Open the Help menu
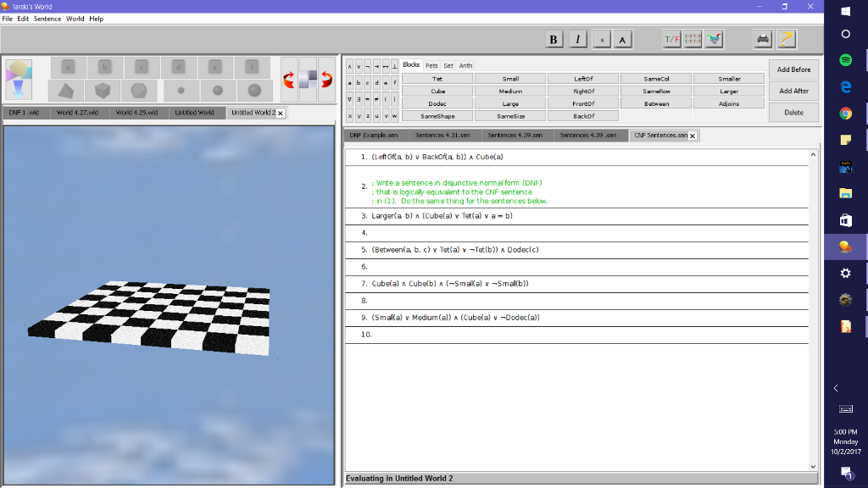This screenshot has height=488, width=868. [x=97, y=19]
